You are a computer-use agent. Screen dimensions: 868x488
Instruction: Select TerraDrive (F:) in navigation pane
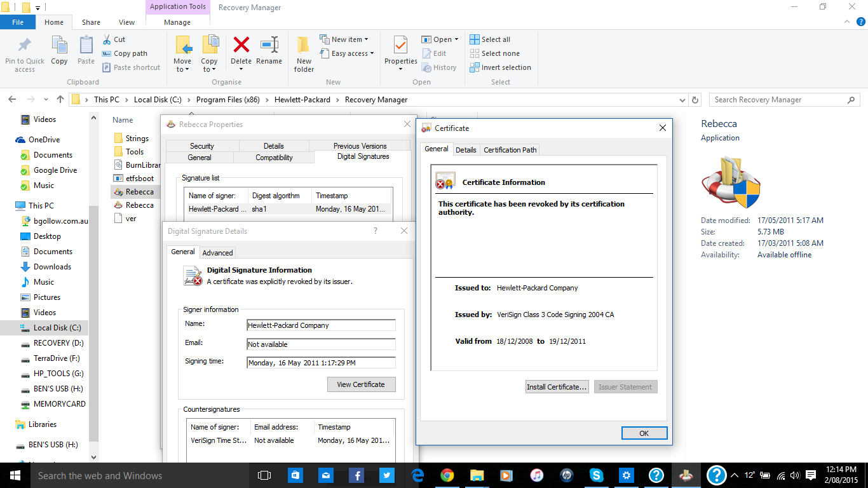[57, 358]
